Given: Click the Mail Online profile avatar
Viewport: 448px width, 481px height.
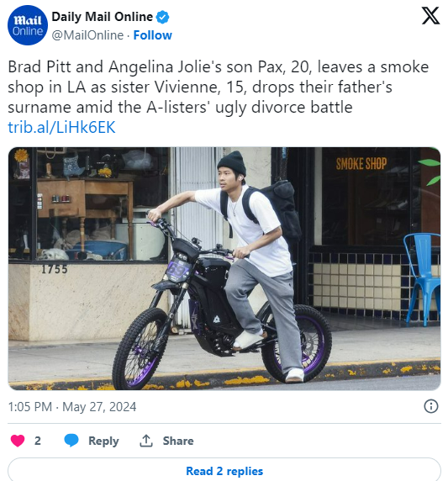Looking at the screenshot, I should point(28,25).
